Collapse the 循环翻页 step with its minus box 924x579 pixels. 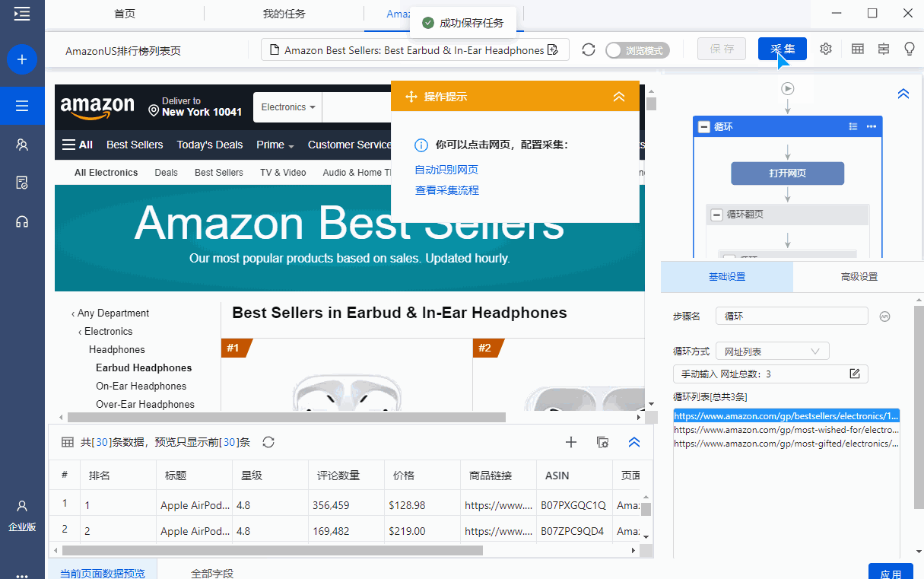tap(716, 215)
